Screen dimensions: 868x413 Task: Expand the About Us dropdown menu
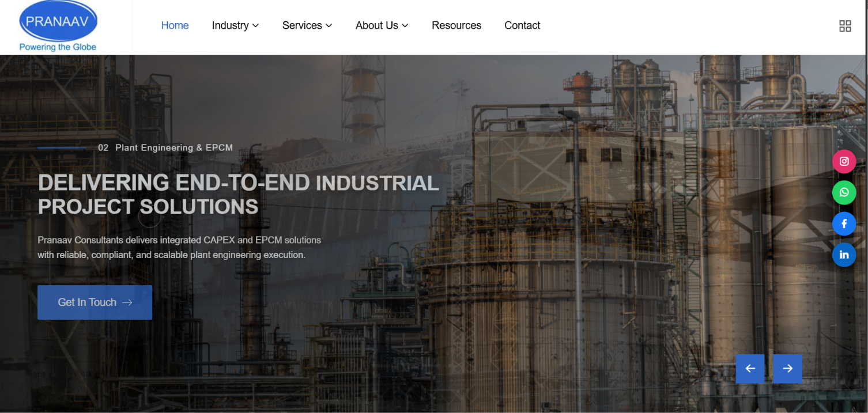[382, 25]
